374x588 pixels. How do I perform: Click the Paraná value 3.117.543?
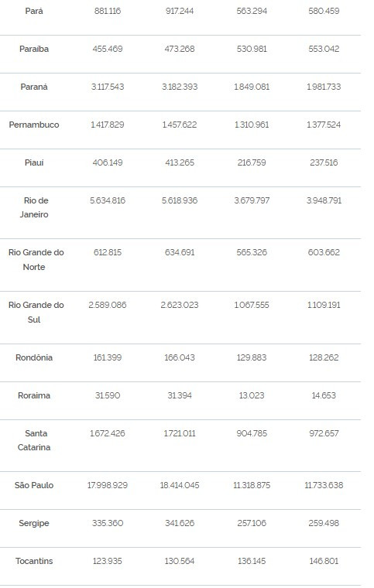(108, 87)
